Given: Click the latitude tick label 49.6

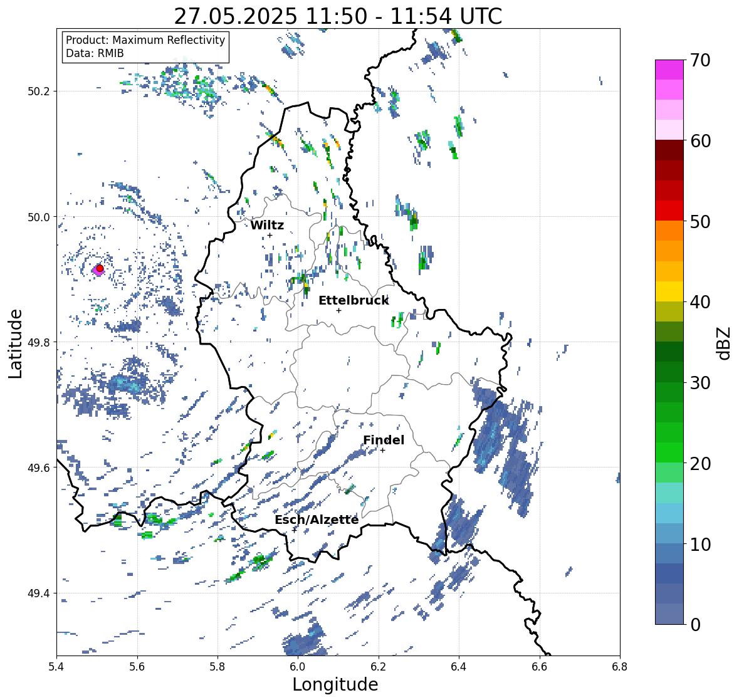Looking at the screenshot, I should tap(38, 468).
